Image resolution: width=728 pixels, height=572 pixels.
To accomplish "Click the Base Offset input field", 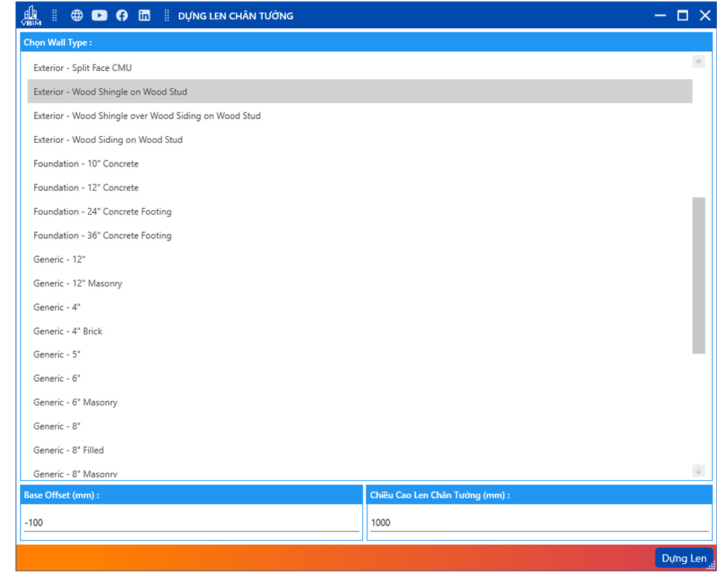I will 191,522.
